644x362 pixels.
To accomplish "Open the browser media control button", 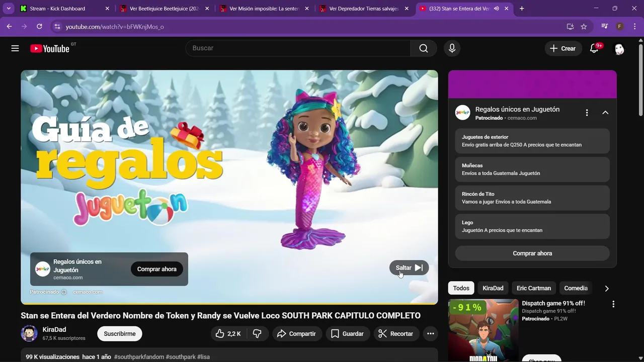I will [x=605, y=26].
